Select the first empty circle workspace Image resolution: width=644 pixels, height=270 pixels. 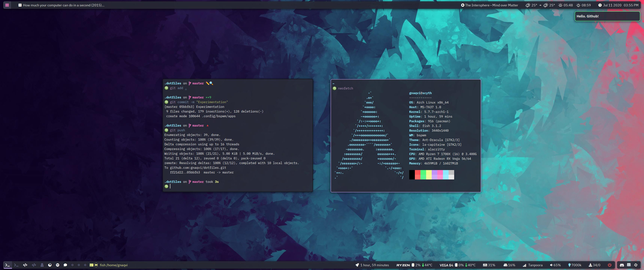click(x=72, y=265)
